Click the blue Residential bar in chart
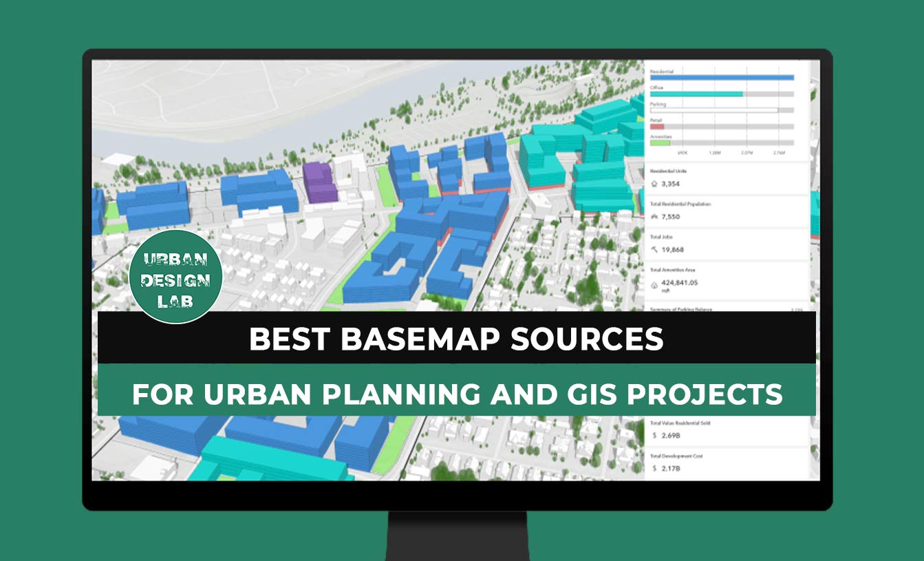The image size is (924, 561). click(x=721, y=78)
